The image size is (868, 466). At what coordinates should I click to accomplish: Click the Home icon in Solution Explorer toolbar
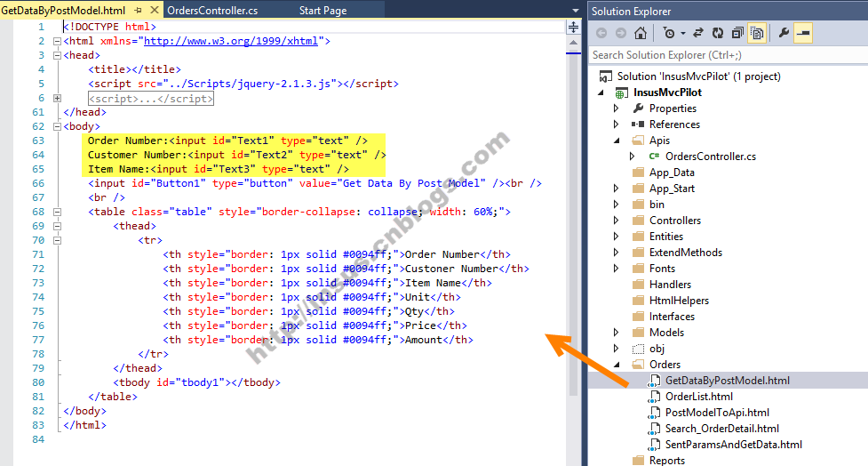[x=641, y=33]
